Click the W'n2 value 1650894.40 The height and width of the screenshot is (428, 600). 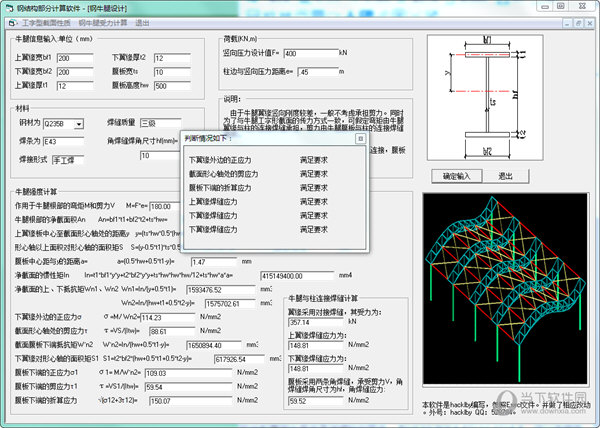pyautogui.click(x=214, y=345)
